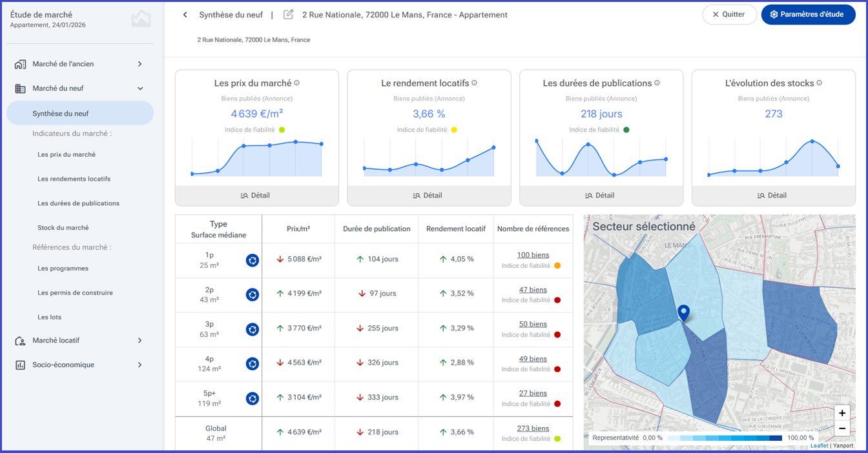Click the edit pencil icon next to the address
Screen dimensions: 868x453
tap(289, 14)
